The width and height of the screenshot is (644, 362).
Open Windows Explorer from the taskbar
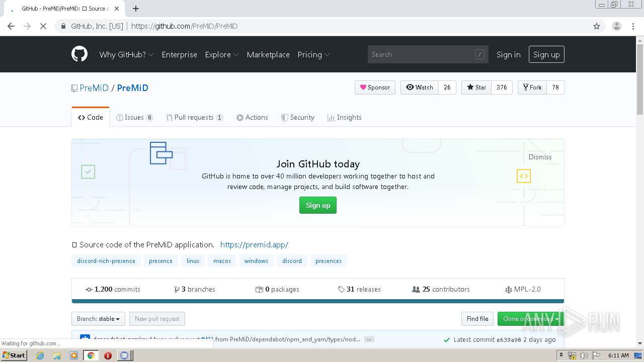click(57, 355)
